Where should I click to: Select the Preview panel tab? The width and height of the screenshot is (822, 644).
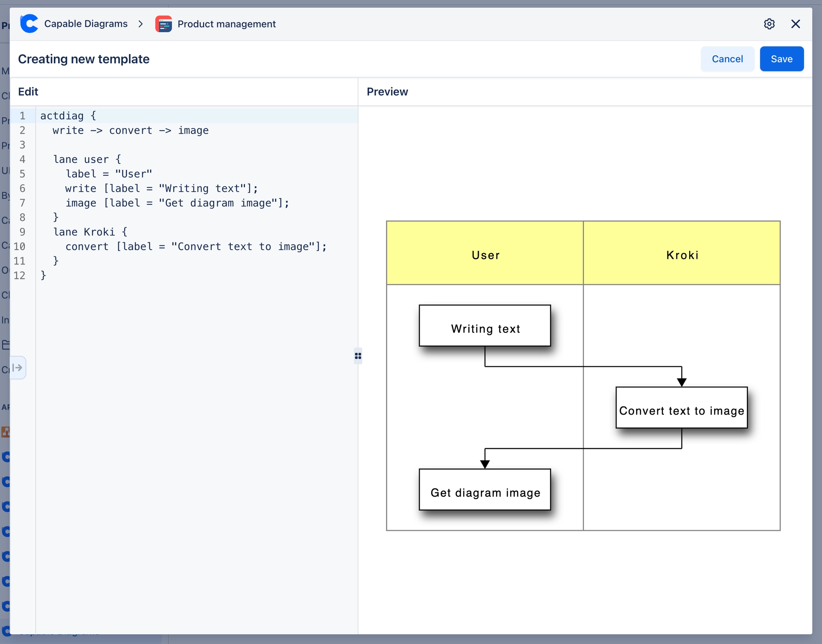tap(387, 91)
